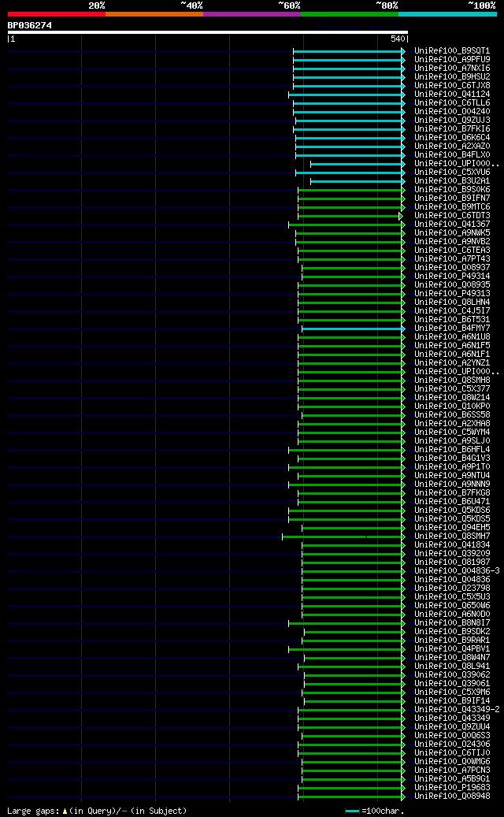Open the UniRef100_B9MTC6 hit
504x817 pixels.
pos(452,207)
